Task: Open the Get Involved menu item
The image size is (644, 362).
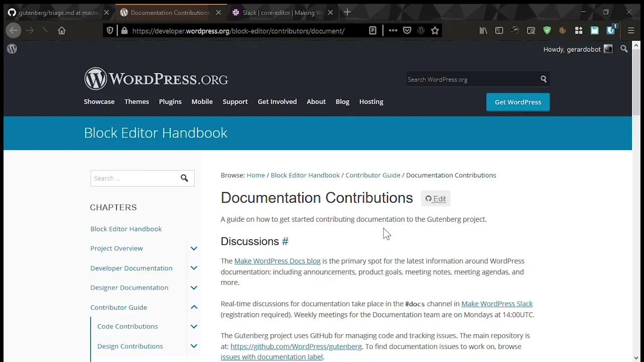Action: 277,102
